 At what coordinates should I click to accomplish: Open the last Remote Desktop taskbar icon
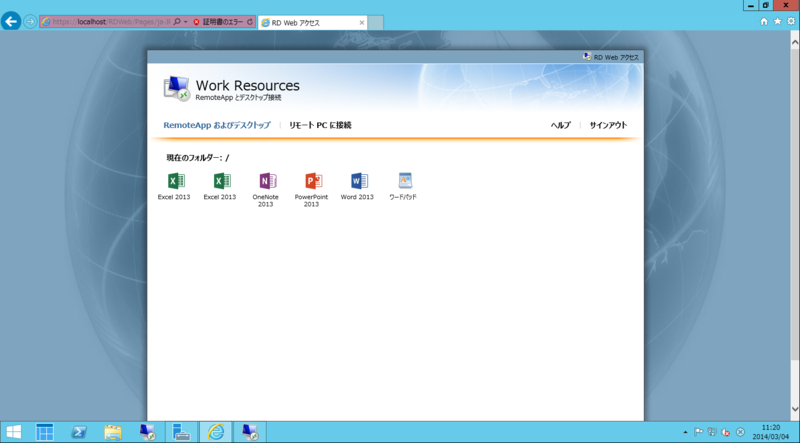250,432
